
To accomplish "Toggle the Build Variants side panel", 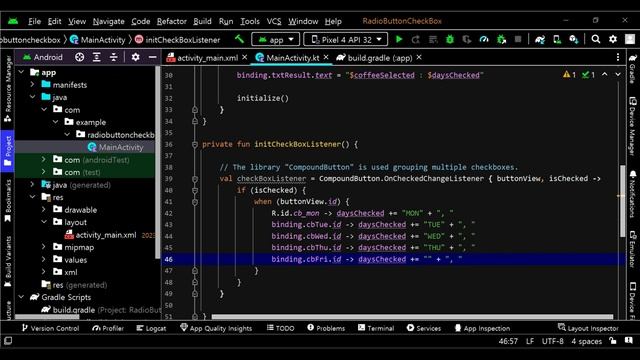I will pos(8,261).
